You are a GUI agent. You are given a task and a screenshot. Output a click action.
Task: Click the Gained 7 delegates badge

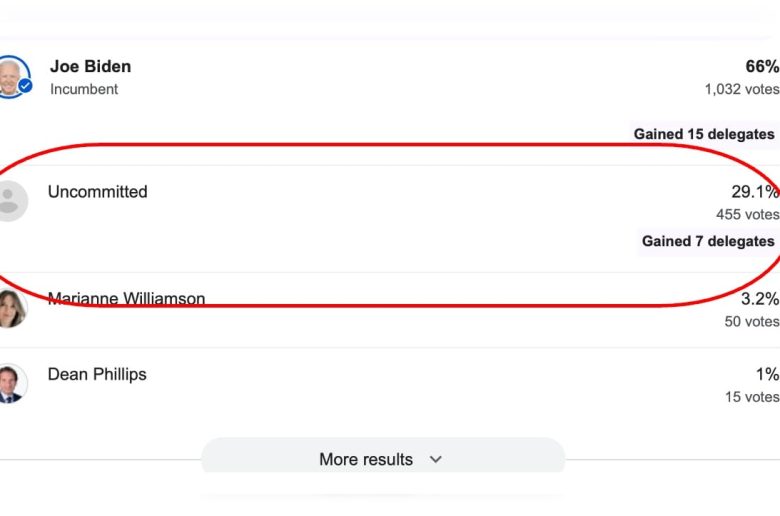[x=708, y=241]
